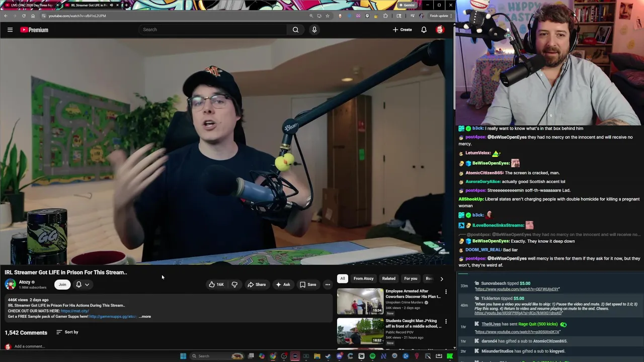Click the Unspoken Crime Murders channel name
Viewport: 644px width, 362px height.
pyautogui.click(x=405, y=303)
